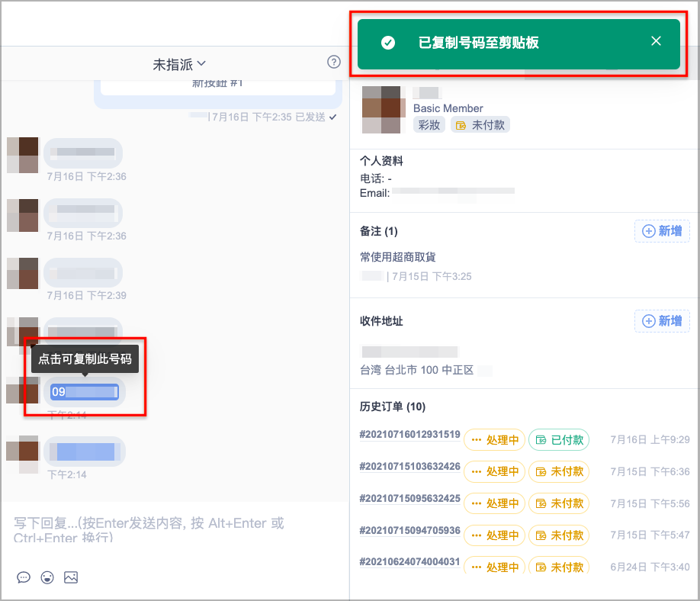The width and height of the screenshot is (700, 601).
Task: Open order #20210624074004031
Action: (x=409, y=561)
